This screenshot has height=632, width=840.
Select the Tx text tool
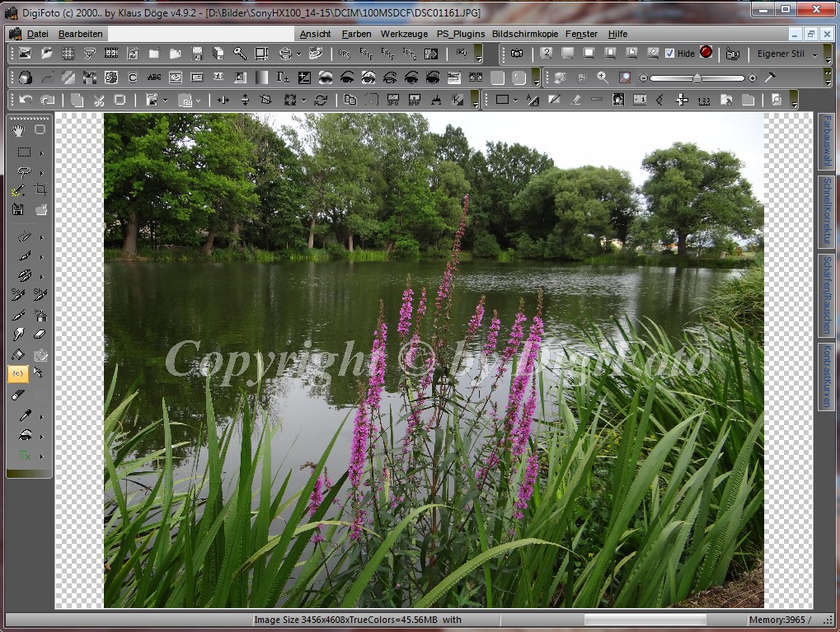coord(24,456)
